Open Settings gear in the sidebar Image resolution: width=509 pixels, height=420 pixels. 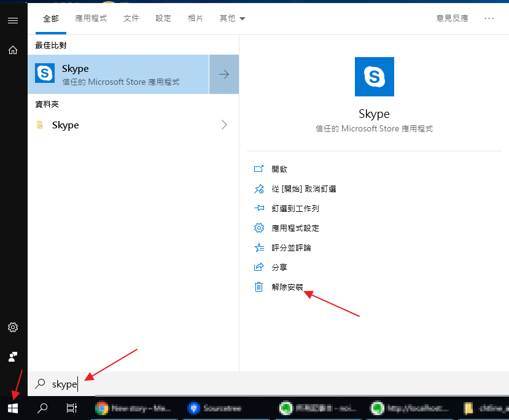click(x=13, y=327)
